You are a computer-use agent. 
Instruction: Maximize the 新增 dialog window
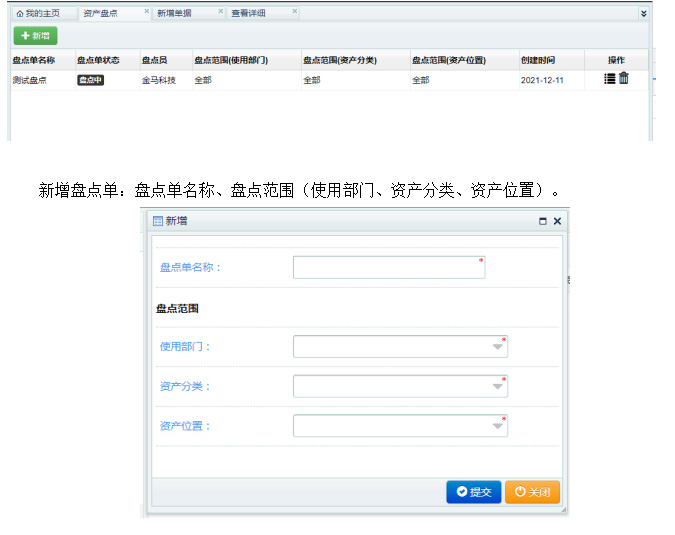[x=542, y=221]
